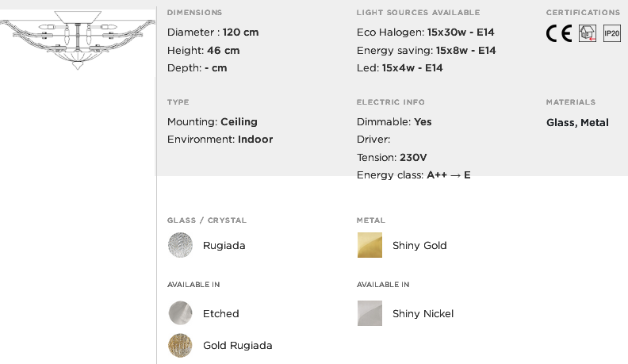The width and height of the screenshot is (628, 364).
Task: Click the Rugiada glass label
Action: (224, 246)
